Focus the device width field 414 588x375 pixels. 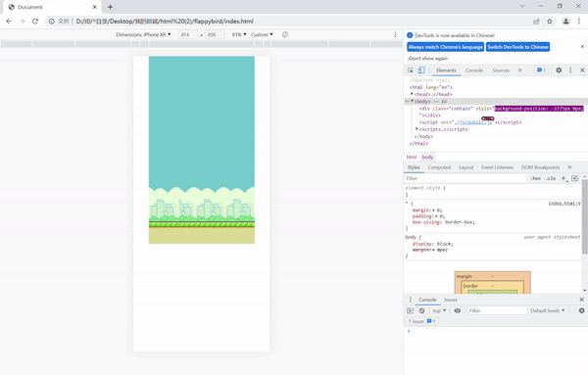point(187,34)
